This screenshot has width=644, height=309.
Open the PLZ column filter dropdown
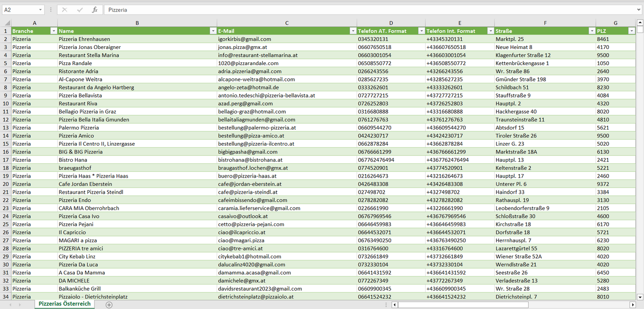click(631, 31)
